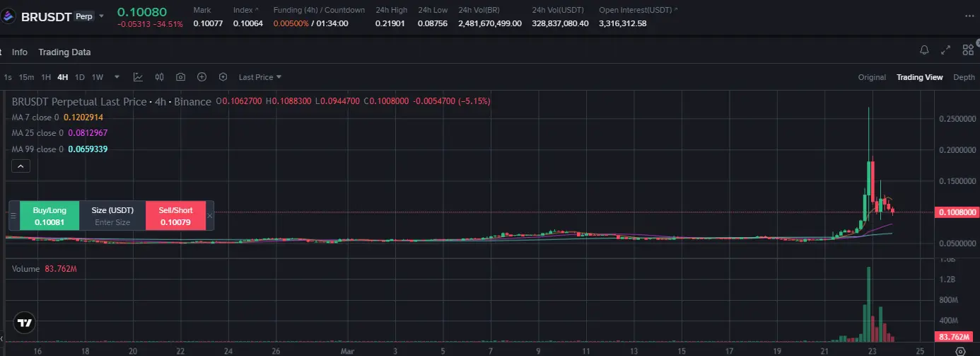The height and width of the screenshot is (356, 980).
Task: Click the MA 7 close indicator label
Action: pyautogui.click(x=35, y=117)
